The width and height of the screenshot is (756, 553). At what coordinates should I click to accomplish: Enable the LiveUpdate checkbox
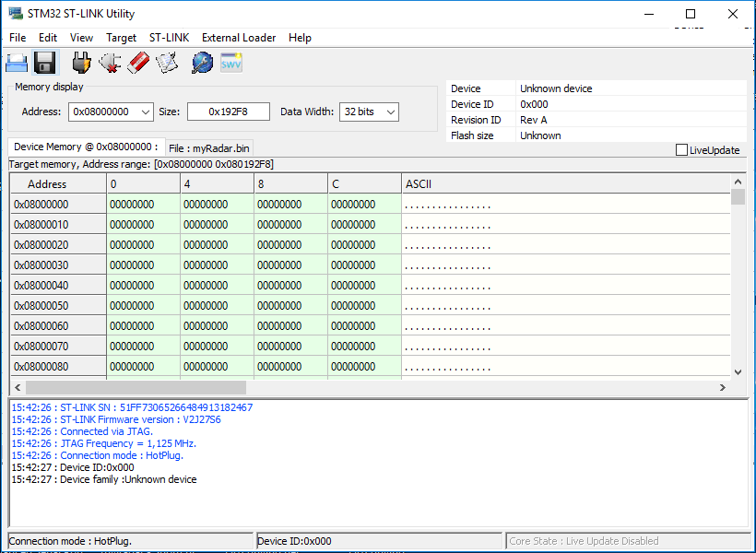point(681,150)
